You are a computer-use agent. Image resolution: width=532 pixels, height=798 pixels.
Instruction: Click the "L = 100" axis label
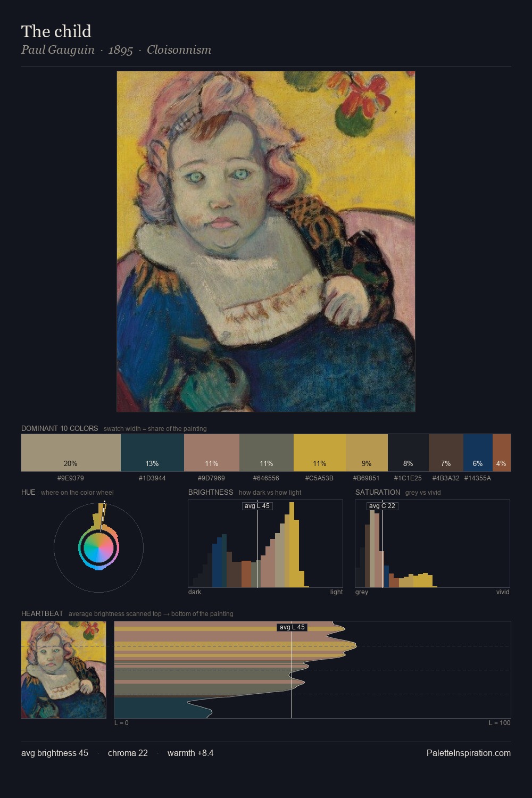pyautogui.click(x=500, y=723)
